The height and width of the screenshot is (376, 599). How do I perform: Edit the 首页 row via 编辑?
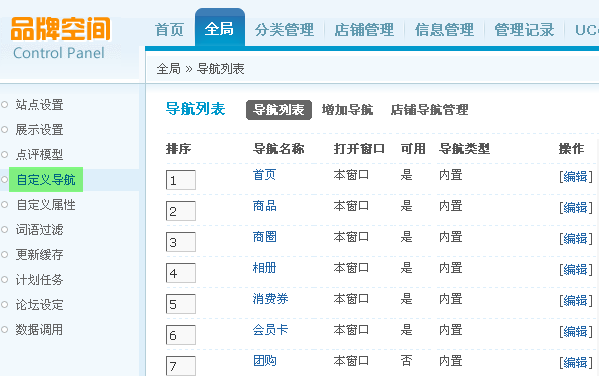coord(576,177)
